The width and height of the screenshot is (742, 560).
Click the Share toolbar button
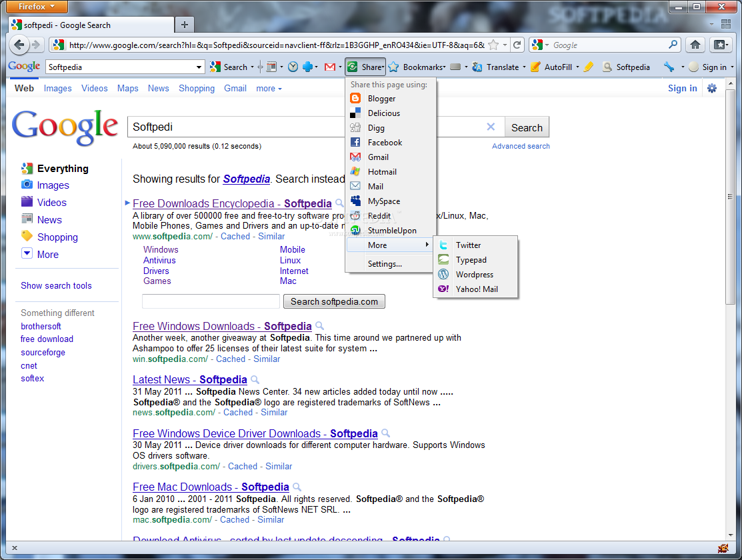365,67
